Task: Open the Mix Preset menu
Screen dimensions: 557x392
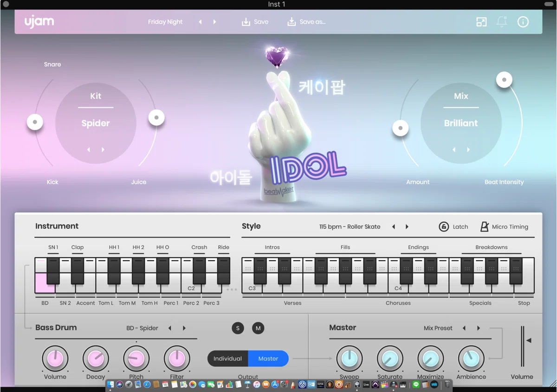Action: pyautogui.click(x=438, y=328)
